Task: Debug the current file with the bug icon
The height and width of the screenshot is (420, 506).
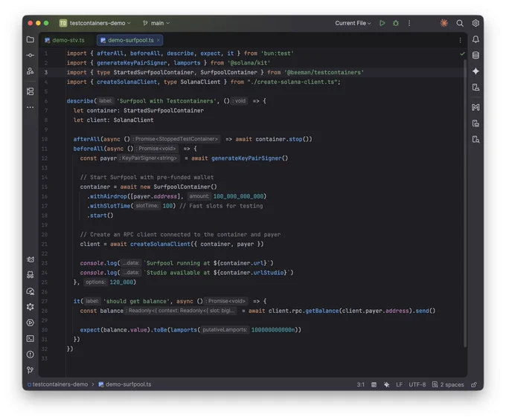Action: 396,23
